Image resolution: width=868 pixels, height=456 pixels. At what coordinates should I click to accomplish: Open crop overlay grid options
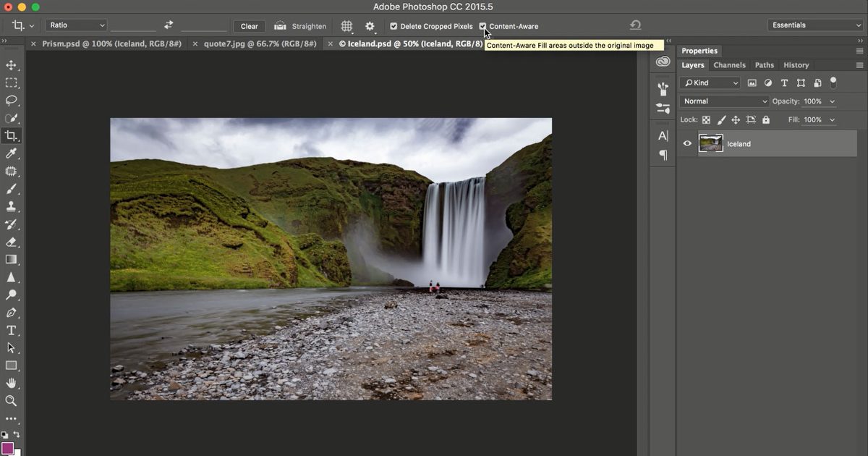pos(347,26)
